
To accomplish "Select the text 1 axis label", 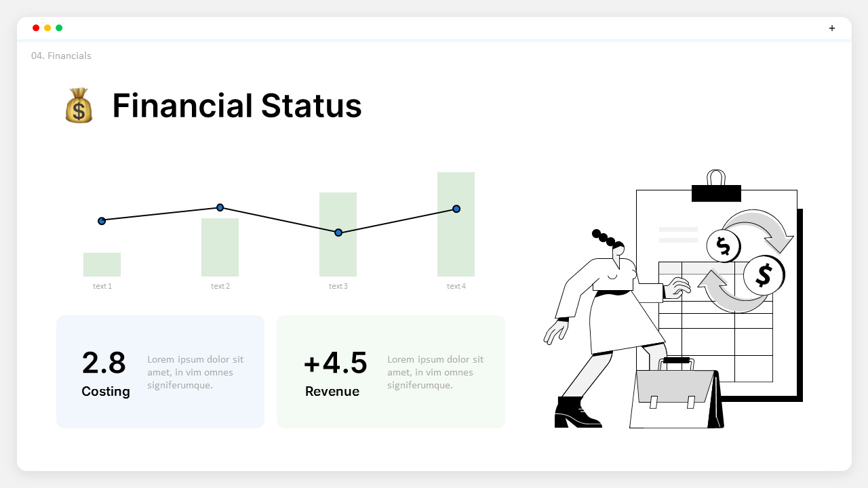I will pyautogui.click(x=102, y=286).
